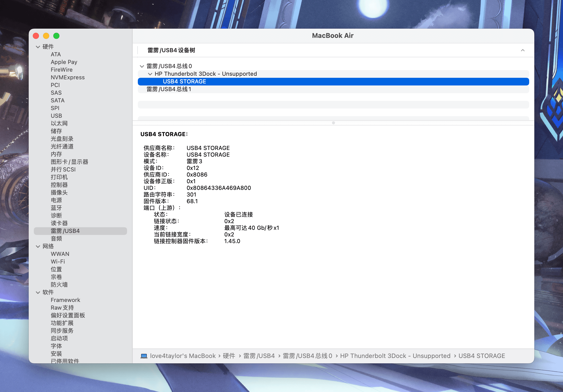Select Apple Pay in the sidebar
The image size is (563, 392).
click(x=64, y=62)
